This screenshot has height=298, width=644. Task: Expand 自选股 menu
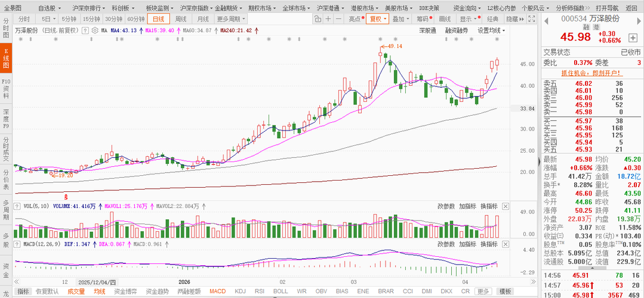click(x=50, y=8)
